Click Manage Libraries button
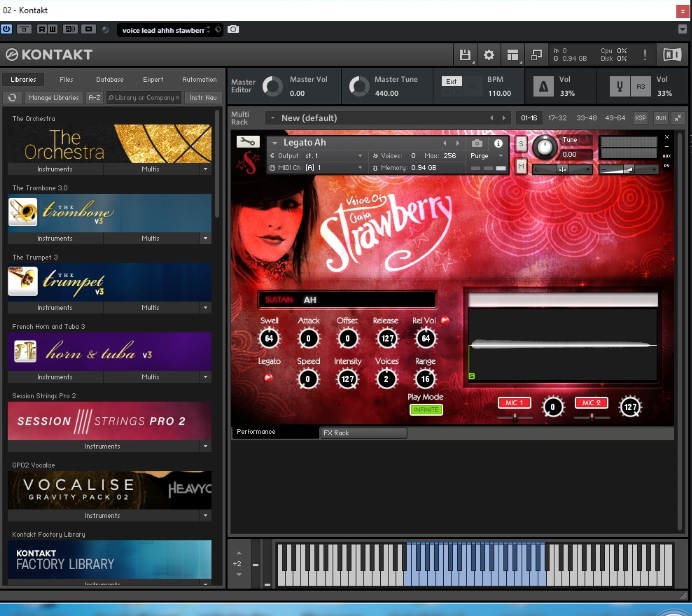Viewport: 692px width, 616px height. pos(53,98)
